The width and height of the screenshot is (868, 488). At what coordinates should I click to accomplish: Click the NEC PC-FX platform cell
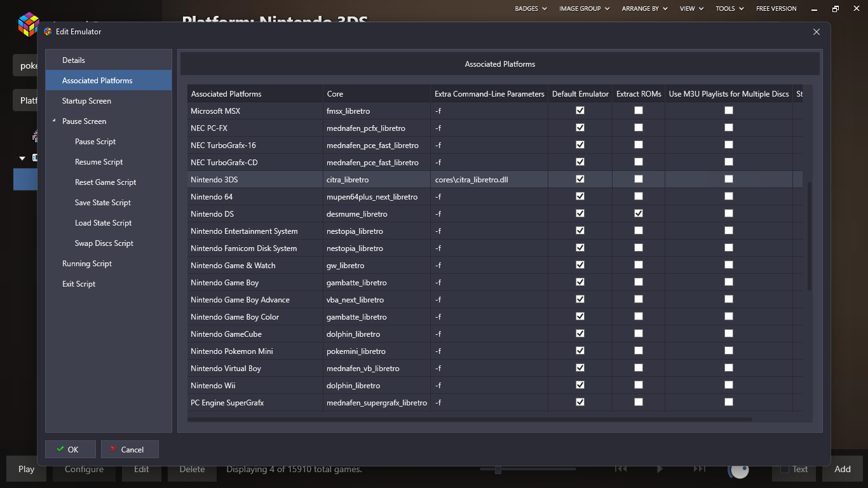click(x=255, y=128)
